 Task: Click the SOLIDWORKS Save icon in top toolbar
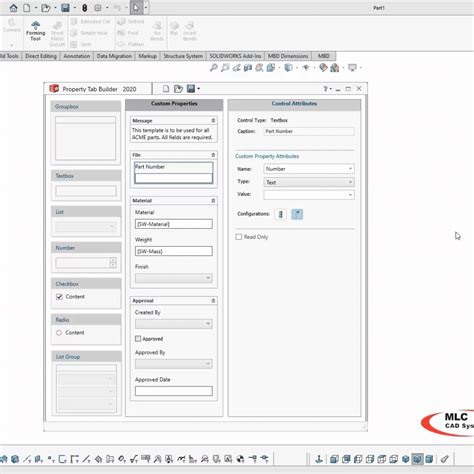(65, 8)
